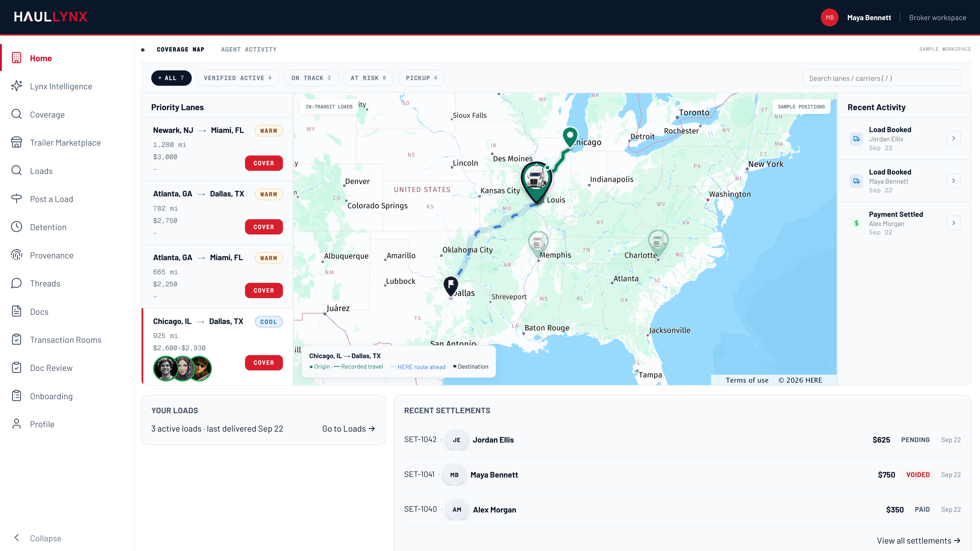Image resolution: width=980 pixels, height=551 pixels.
Task: Click the Payment Settled dollar icon
Action: click(856, 223)
